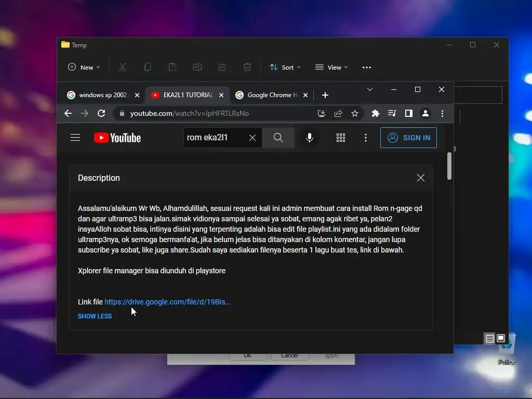
Task: Click the YouTube page scrollbar thumb
Action: coord(449,166)
